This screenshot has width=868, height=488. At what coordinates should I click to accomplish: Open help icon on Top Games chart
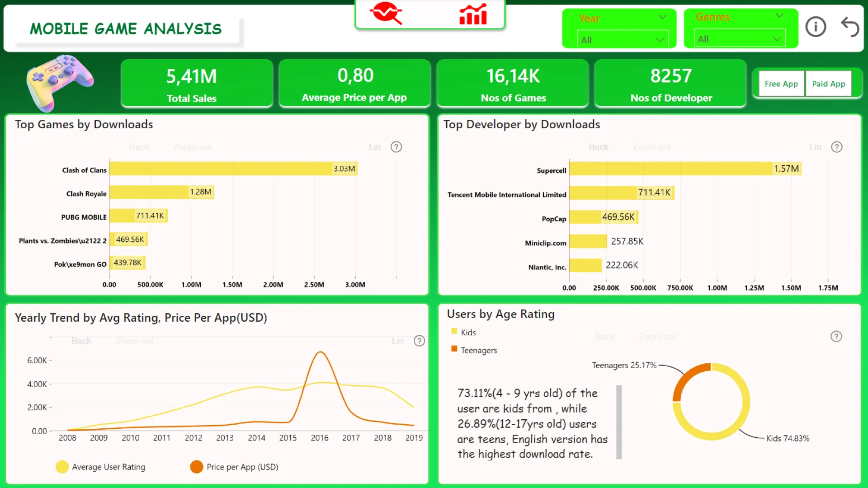coord(396,147)
